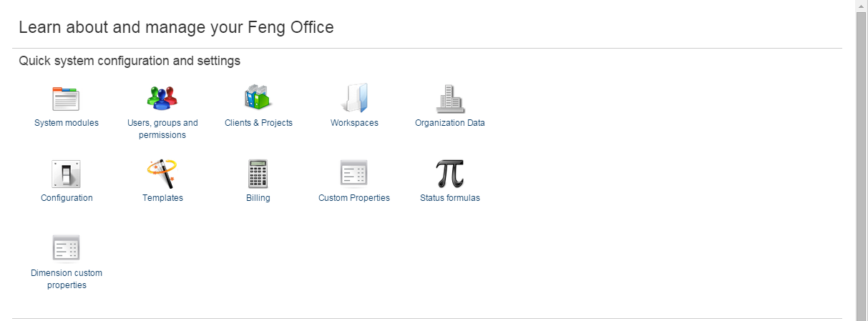Viewport: 868px width, 321px height.
Task: Open the Dimension custom properties icon
Action: point(66,248)
